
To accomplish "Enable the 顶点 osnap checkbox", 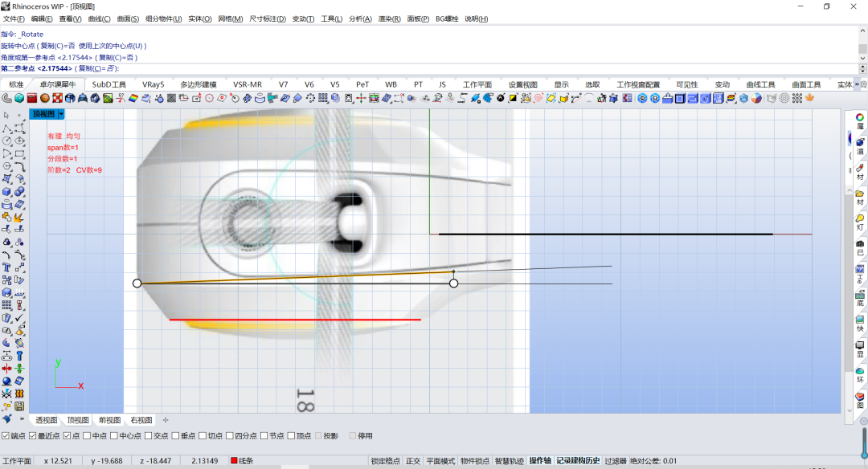I will pyautogui.click(x=291, y=436).
